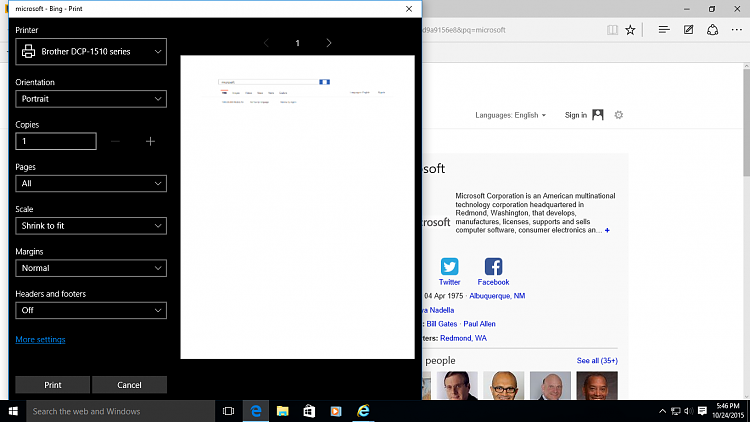750x422 pixels.
Task: Click the Search the web and Windows box
Action: [121, 411]
